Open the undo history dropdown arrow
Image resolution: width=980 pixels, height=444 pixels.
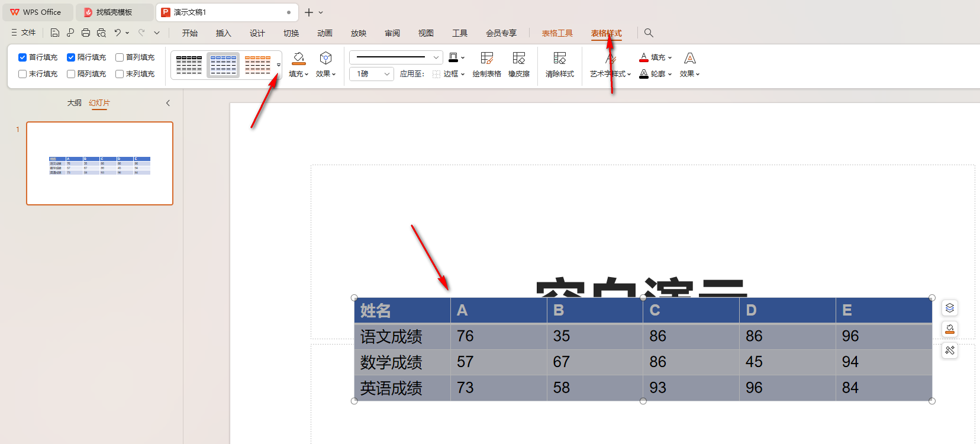coord(127,33)
